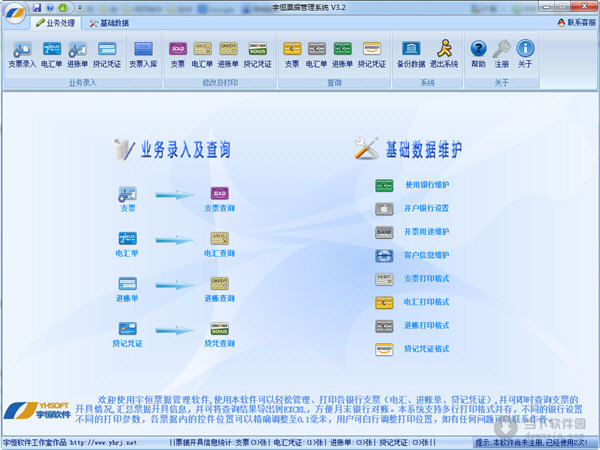Open the 客户信息维护 link

click(x=426, y=255)
